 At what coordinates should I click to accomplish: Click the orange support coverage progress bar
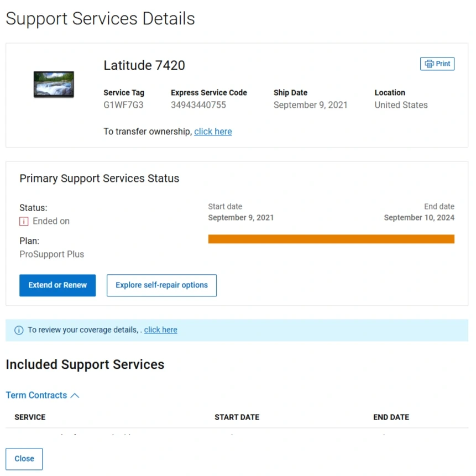pos(331,239)
